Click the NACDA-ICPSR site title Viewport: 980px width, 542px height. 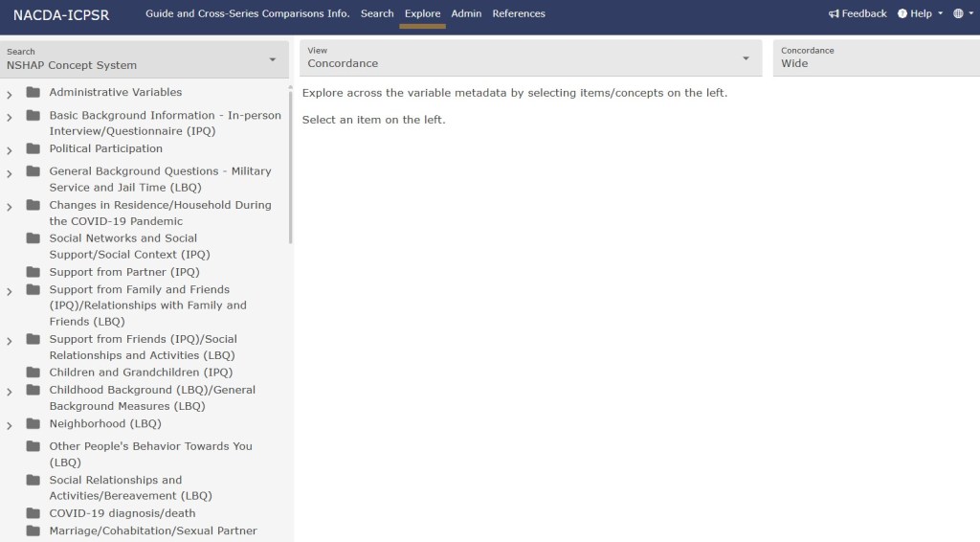pos(61,15)
